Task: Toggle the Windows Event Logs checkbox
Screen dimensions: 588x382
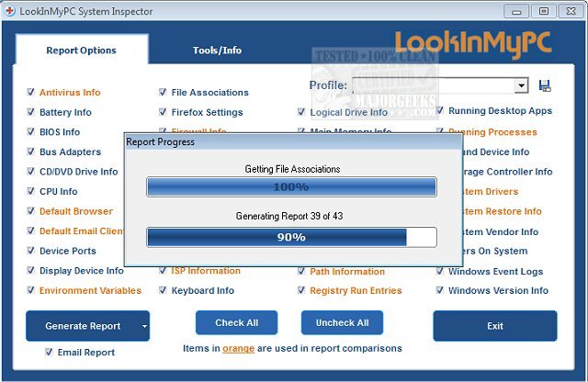Action: (x=440, y=271)
